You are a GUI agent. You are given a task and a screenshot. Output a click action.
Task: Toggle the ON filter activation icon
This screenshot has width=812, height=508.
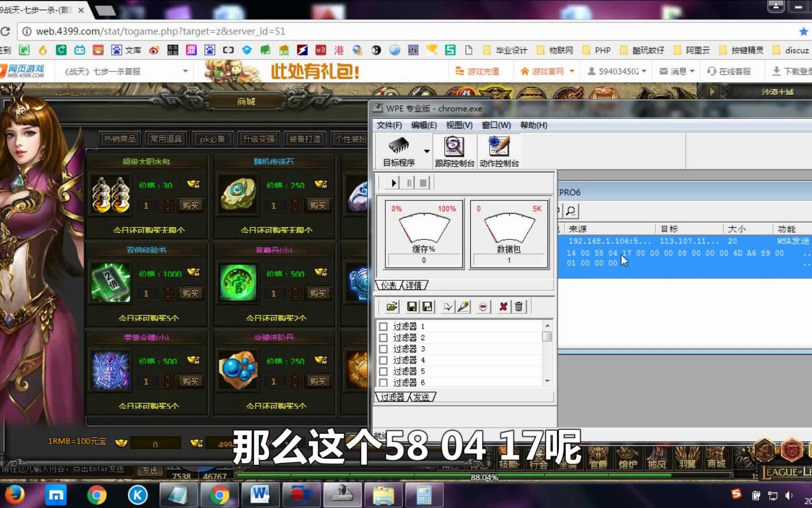coord(483,307)
